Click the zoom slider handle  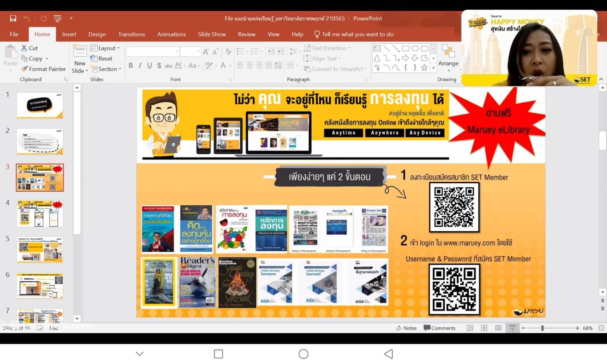tap(542, 328)
